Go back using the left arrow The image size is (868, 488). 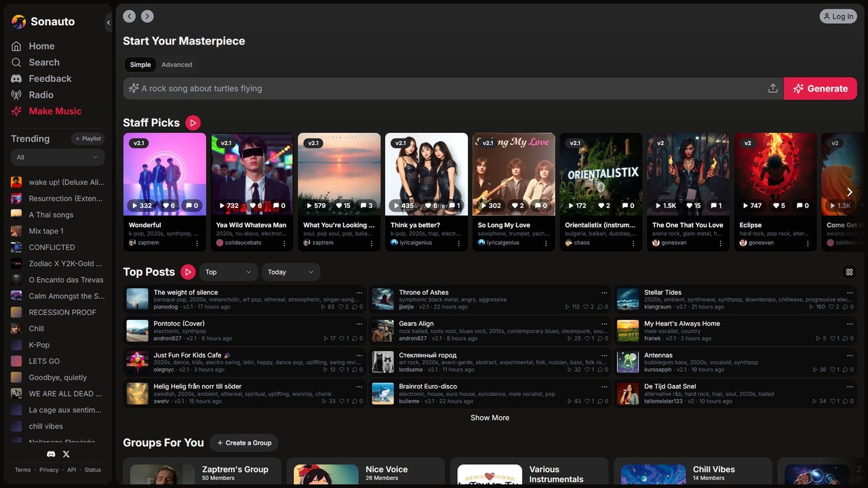point(130,16)
